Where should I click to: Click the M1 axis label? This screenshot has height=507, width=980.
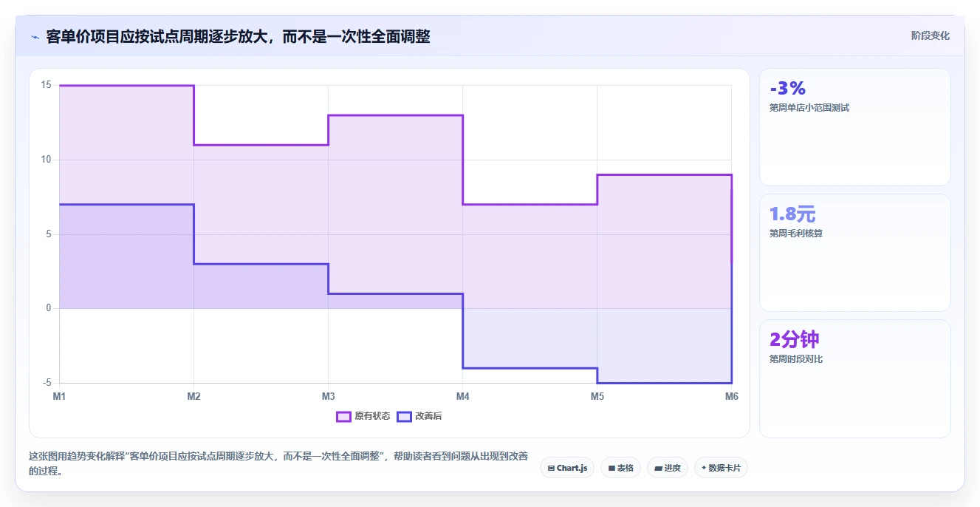tap(59, 397)
